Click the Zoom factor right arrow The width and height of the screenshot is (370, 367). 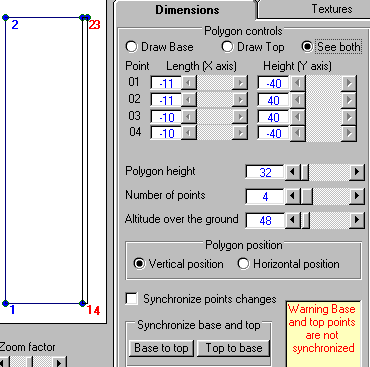(x=59, y=362)
